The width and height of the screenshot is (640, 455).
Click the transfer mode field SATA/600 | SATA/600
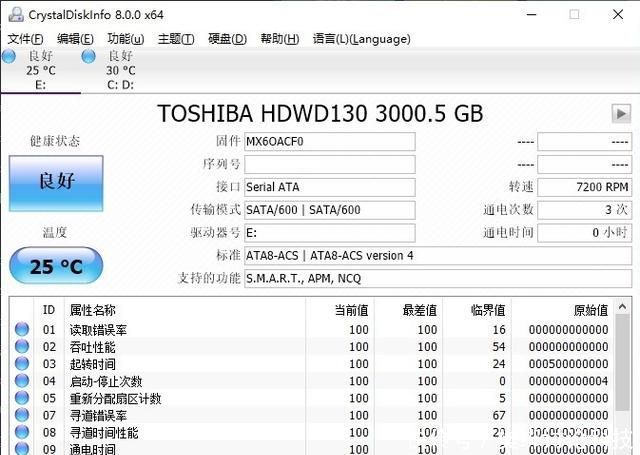(x=330, y=210)
